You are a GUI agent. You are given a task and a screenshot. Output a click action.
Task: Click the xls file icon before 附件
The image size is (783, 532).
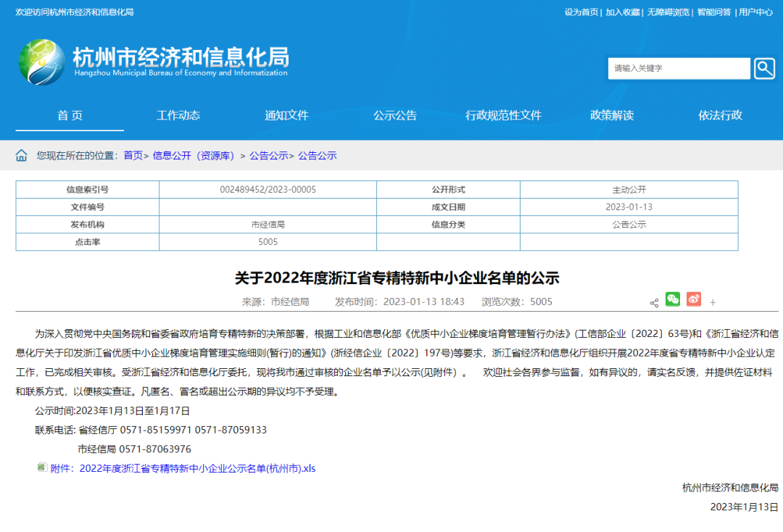pyautogui.click(x=42, y=467)
